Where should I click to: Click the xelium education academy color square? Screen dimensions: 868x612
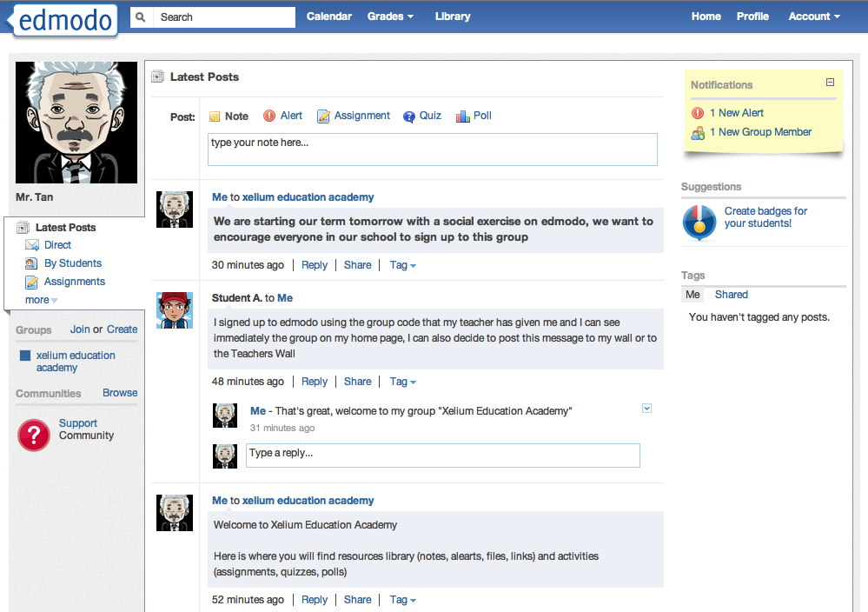25,355
